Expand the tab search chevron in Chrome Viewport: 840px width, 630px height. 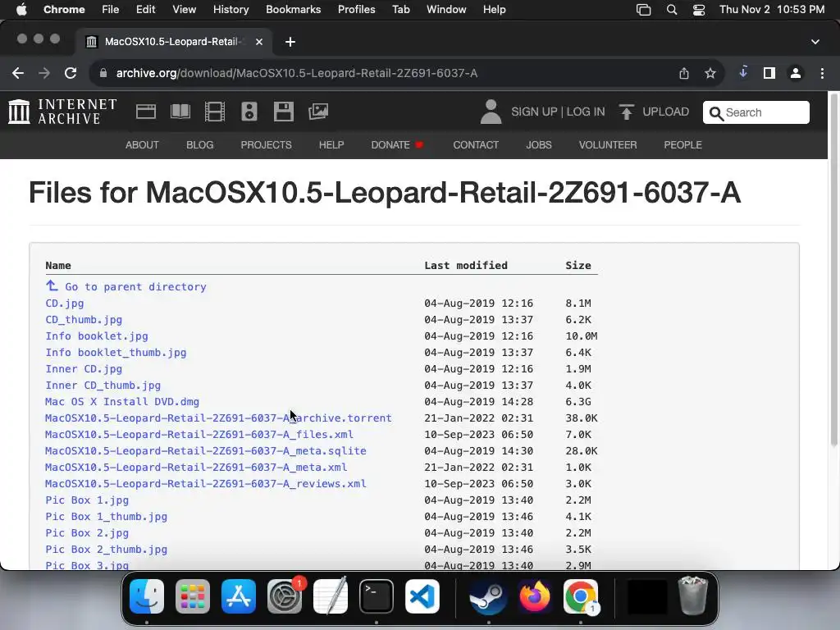point(815,42)
